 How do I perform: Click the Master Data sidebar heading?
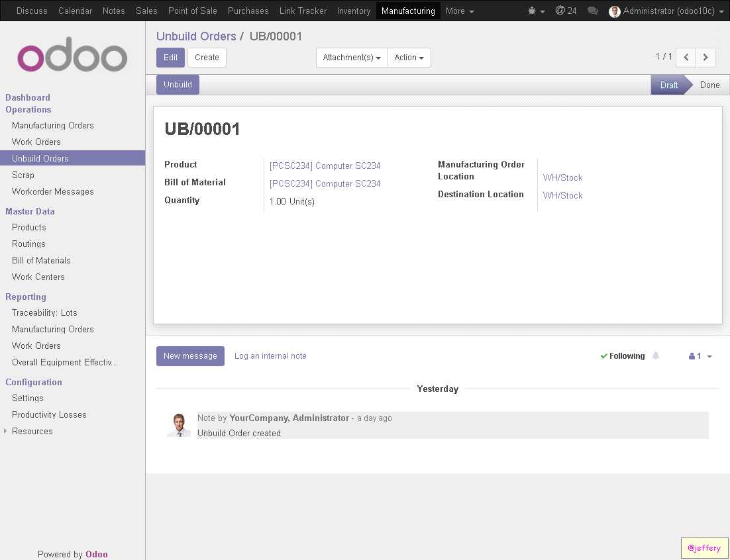(x=30, y=211)
